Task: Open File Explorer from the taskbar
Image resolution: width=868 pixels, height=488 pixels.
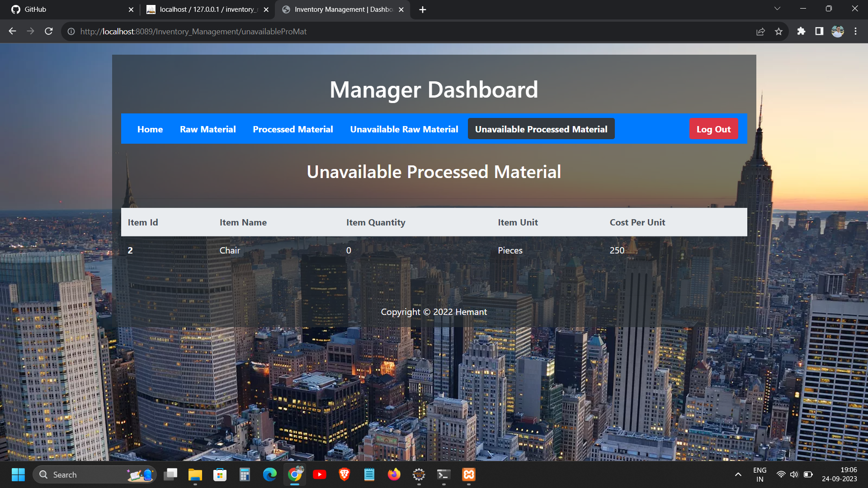Action: pyautogui.click(x=195, y=474)
